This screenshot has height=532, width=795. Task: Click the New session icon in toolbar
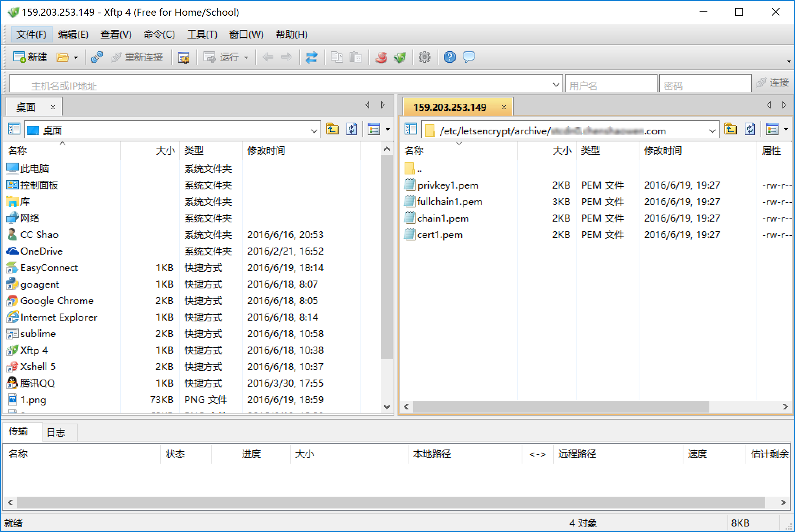coord(30,57)
